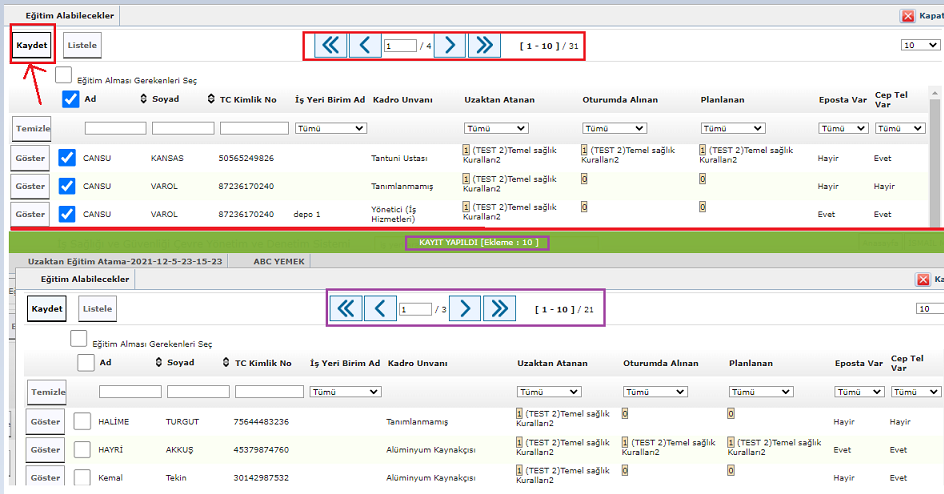Click next page arrow in lower panel
The image size is (944, 494).
(465, 309)
